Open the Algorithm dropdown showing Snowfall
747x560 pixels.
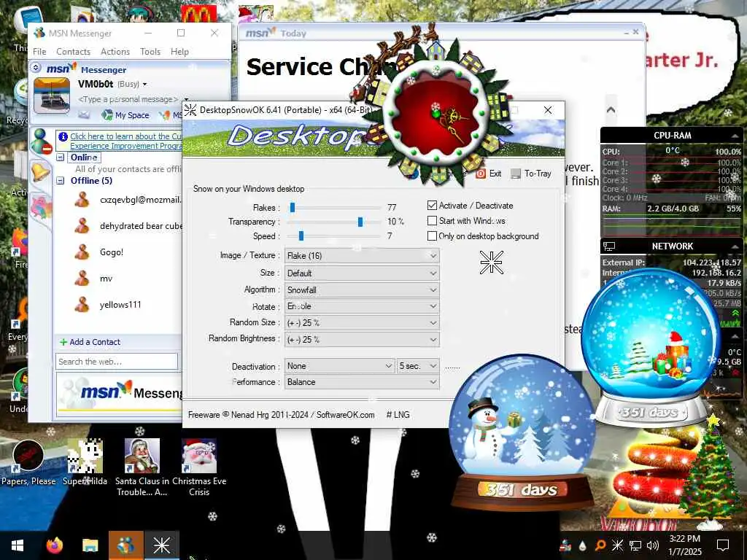point(362,290)
